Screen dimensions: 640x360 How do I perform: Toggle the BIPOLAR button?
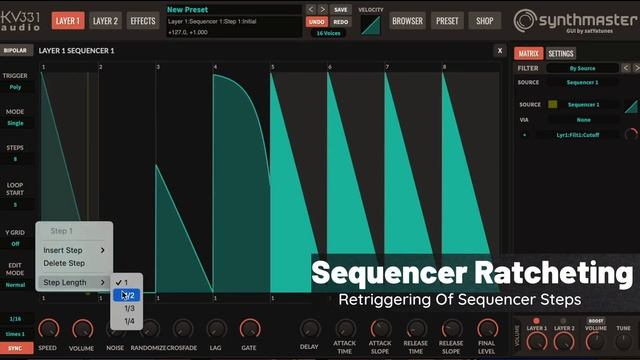[x=16, y=51]
